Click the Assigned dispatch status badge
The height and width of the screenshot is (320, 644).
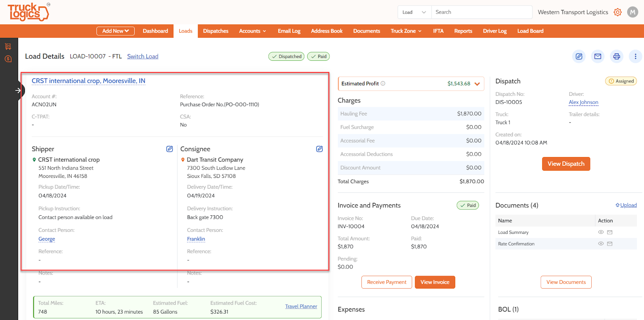[x=621, y=81]
